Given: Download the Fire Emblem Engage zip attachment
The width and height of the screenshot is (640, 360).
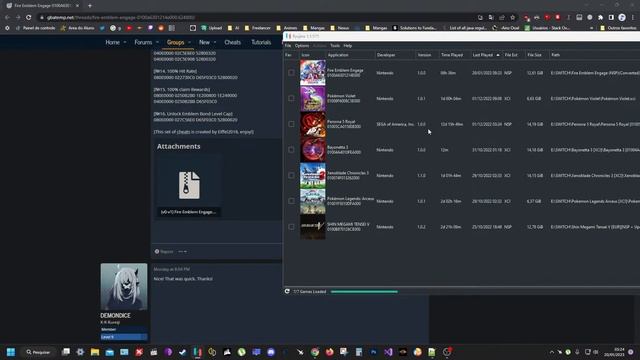Looking at the screenshot, I should pos(189,185).
